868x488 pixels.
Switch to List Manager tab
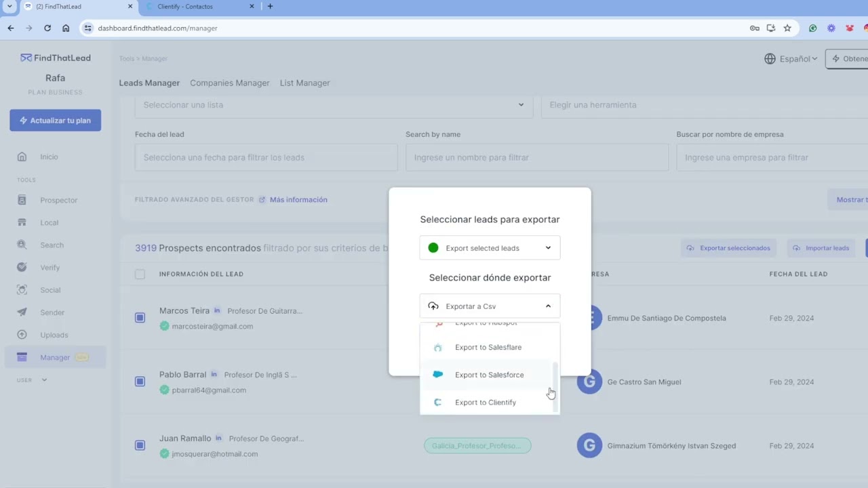tap(305, 83)
